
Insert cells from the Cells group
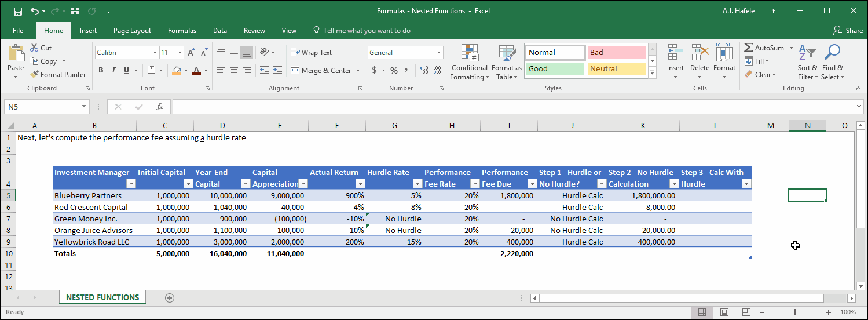675,62
